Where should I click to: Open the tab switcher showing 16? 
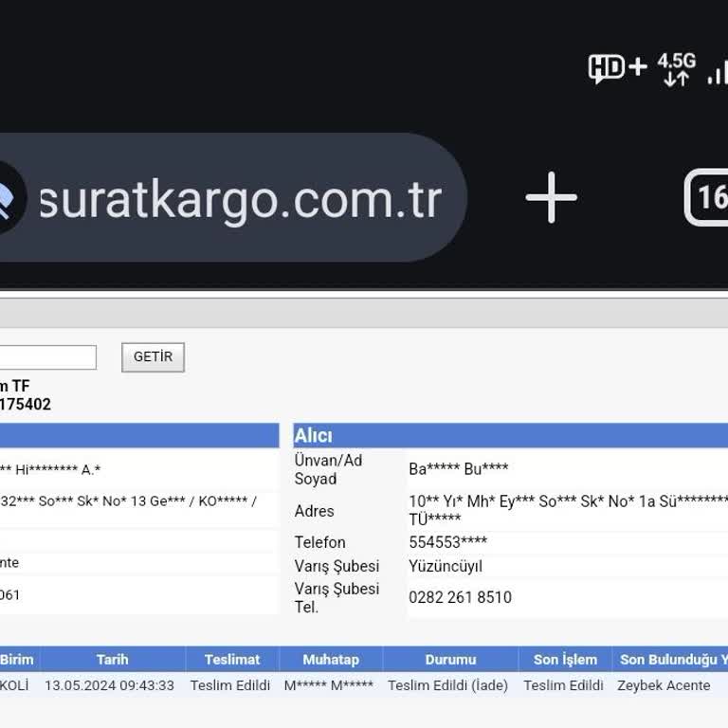tap(706, 197)
